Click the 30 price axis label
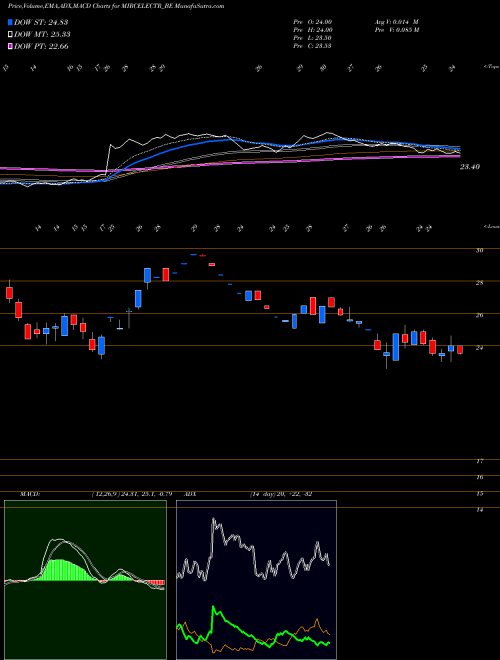The height and width of the screenshot is (660, 500). (x=479, y=250)
